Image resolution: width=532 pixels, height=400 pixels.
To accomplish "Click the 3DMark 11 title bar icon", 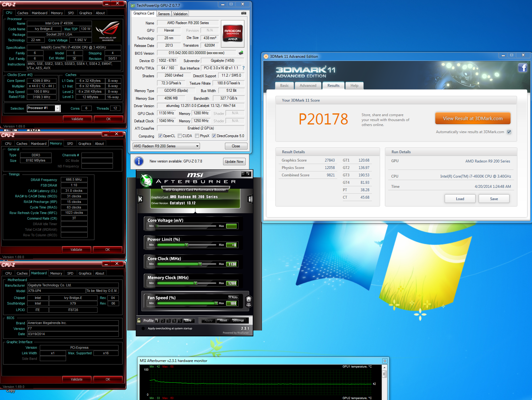I will coord(266,56).
